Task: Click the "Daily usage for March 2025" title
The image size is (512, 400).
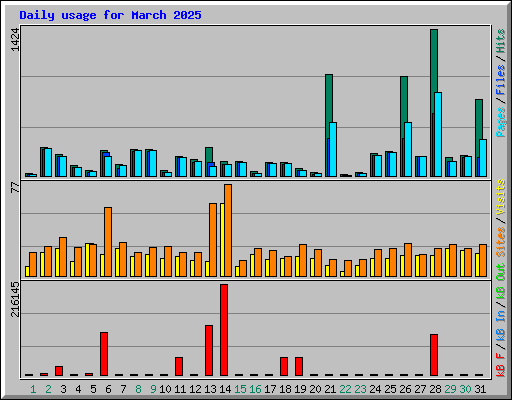Action: point(110,15)
